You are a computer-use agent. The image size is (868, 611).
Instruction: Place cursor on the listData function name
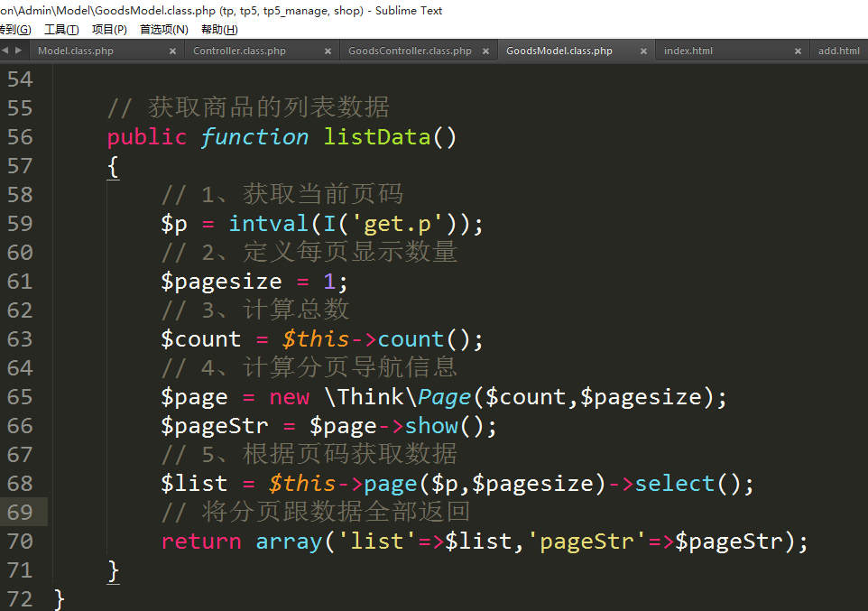(377, 137)
